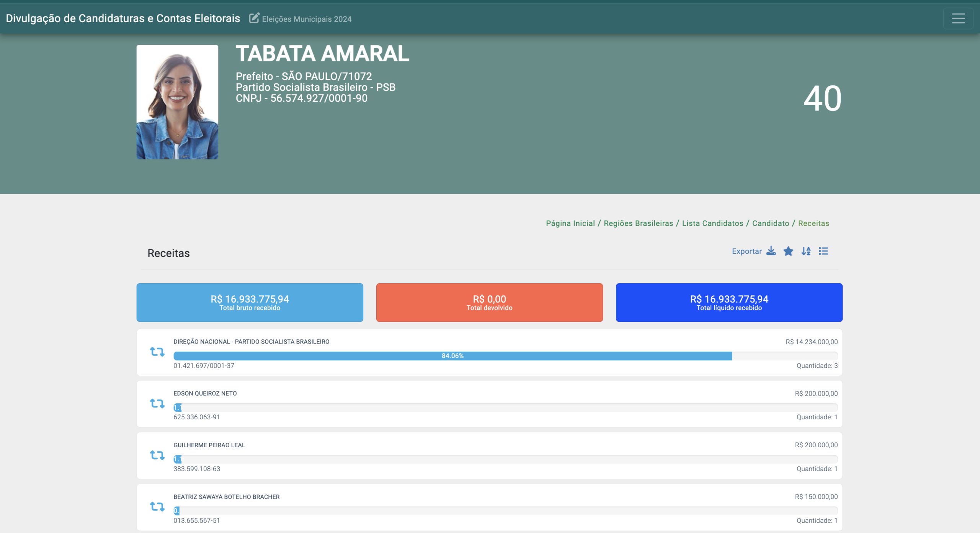Image resolution: width=980 pixels, height=533 pixels.
Task: Open the hamburger menu in header
Action: point(958,18)
